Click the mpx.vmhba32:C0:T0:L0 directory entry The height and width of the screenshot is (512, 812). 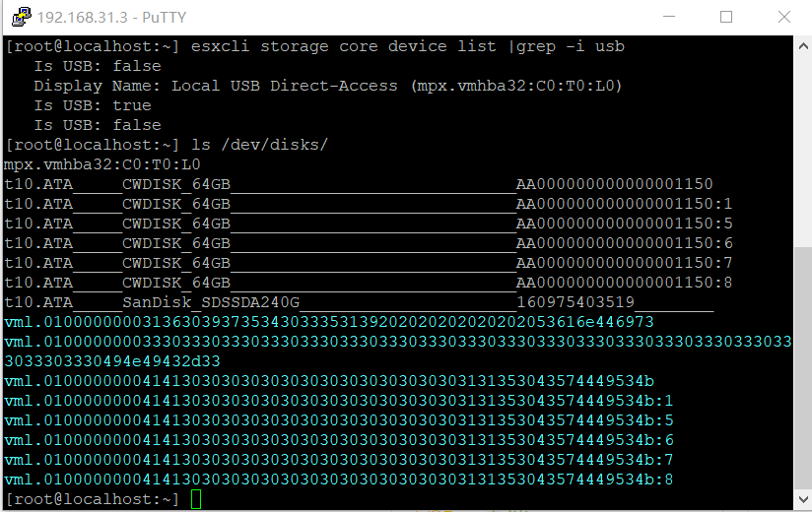[x=102, y=164]
